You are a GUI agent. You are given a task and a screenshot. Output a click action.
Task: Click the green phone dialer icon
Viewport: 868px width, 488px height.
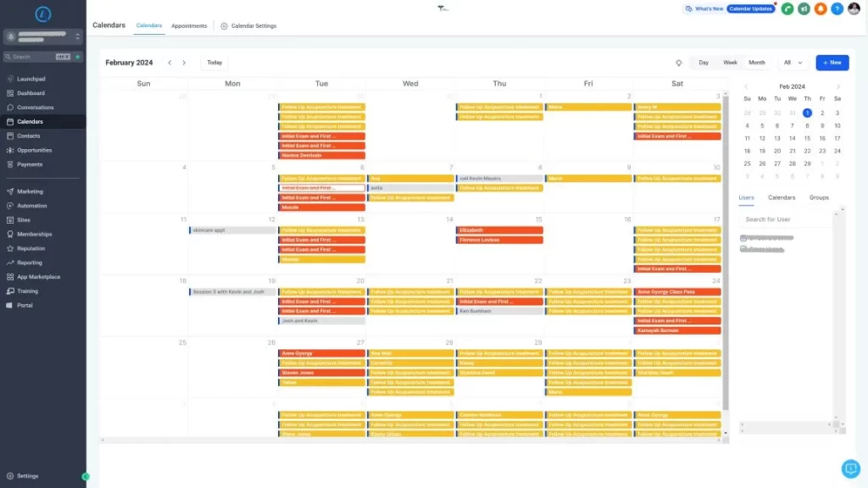pos(787,8)
